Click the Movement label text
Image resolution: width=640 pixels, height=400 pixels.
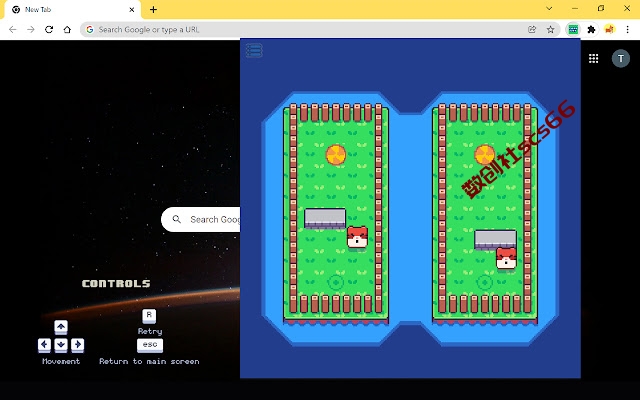pyautogui.click(x=61, y=361)
